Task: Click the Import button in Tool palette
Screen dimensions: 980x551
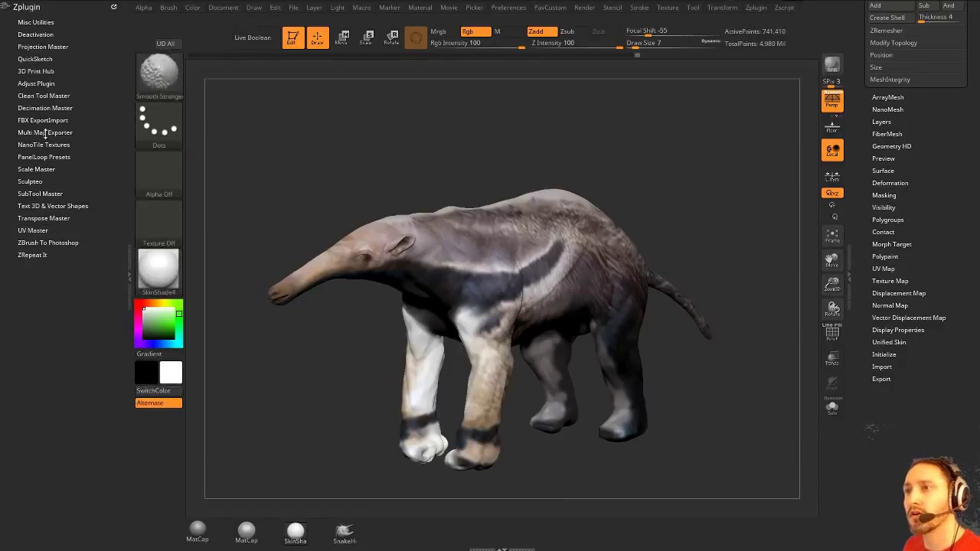Action: point(881,367)
